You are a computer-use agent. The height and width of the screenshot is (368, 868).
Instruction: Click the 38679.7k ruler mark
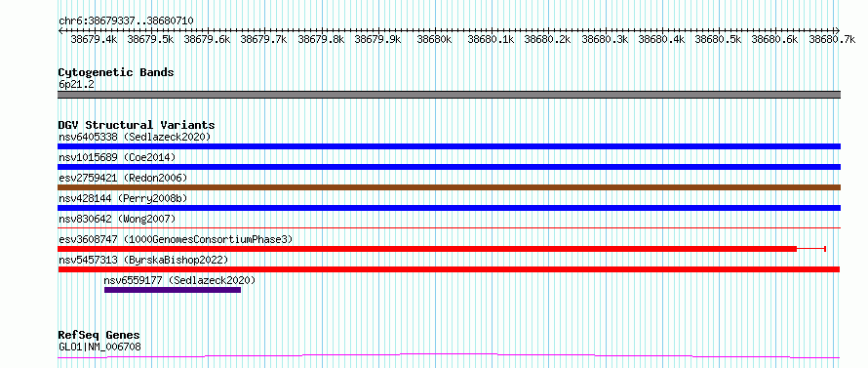[264, 39]
